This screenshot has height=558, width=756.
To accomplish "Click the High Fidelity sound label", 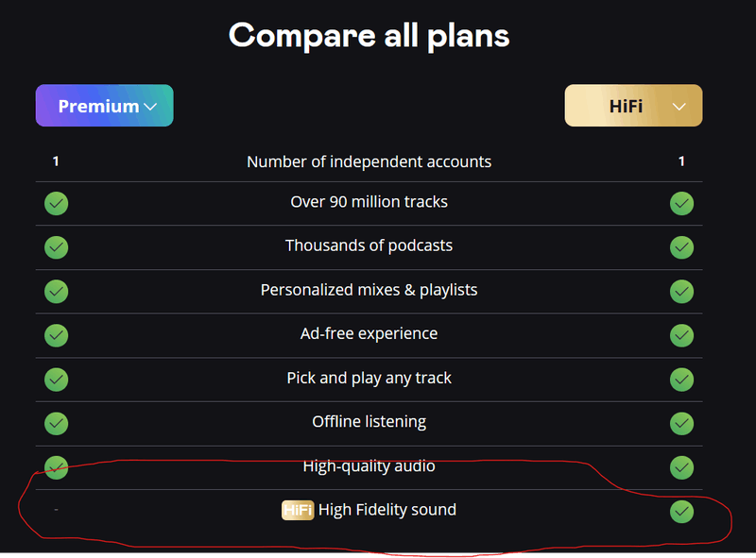I will pos(387,510).
